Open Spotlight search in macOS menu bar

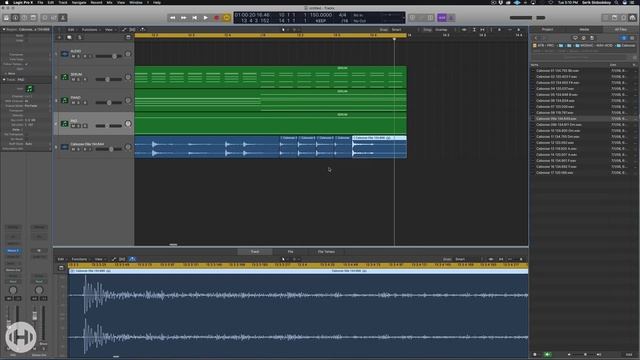click(x=616, y=2)
